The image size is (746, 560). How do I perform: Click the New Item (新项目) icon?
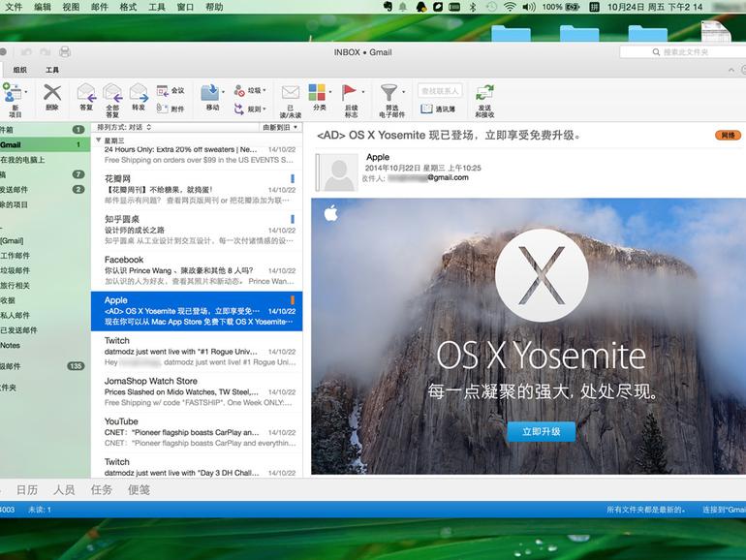[x=12, y=92]
